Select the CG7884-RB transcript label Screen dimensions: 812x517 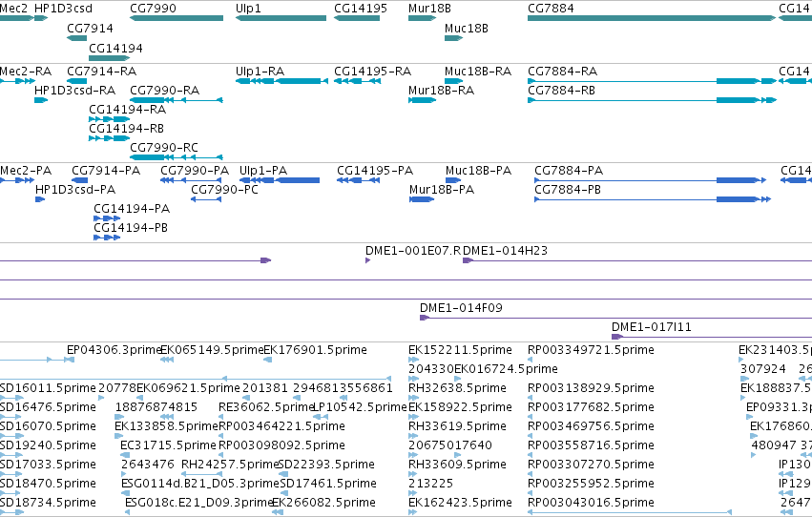coord(561,90)
